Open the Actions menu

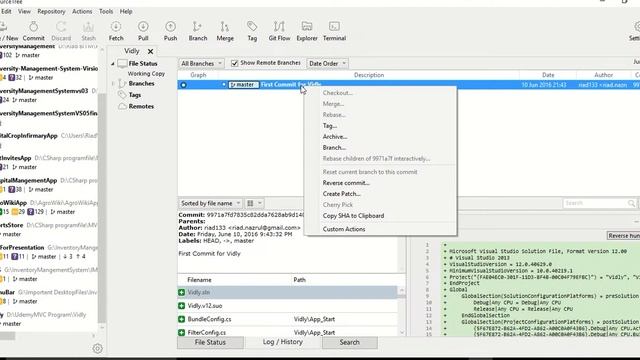(x=82, y=11)
